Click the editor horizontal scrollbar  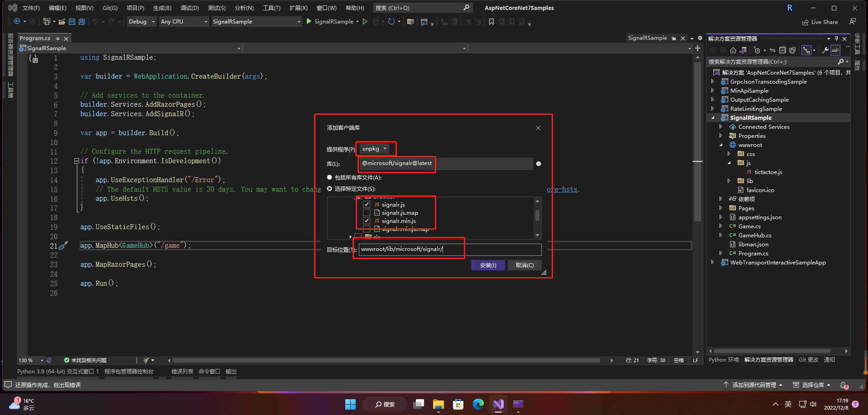(386, 360)
